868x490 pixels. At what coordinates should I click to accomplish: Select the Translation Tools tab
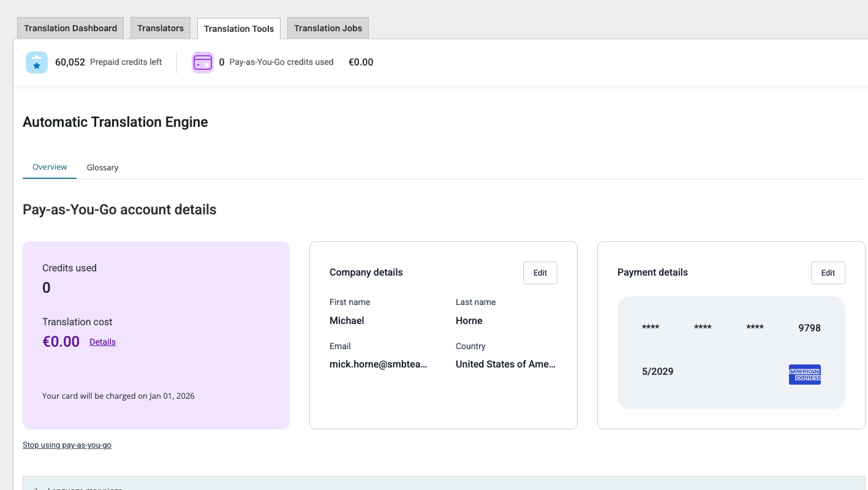point(239,29)
